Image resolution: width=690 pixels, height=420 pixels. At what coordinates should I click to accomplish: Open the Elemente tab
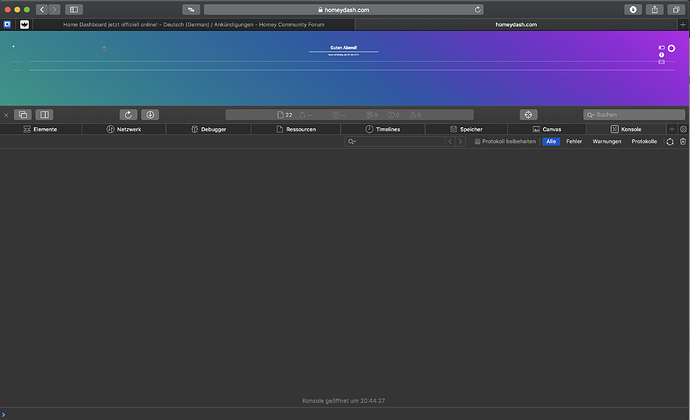[40, 129]
